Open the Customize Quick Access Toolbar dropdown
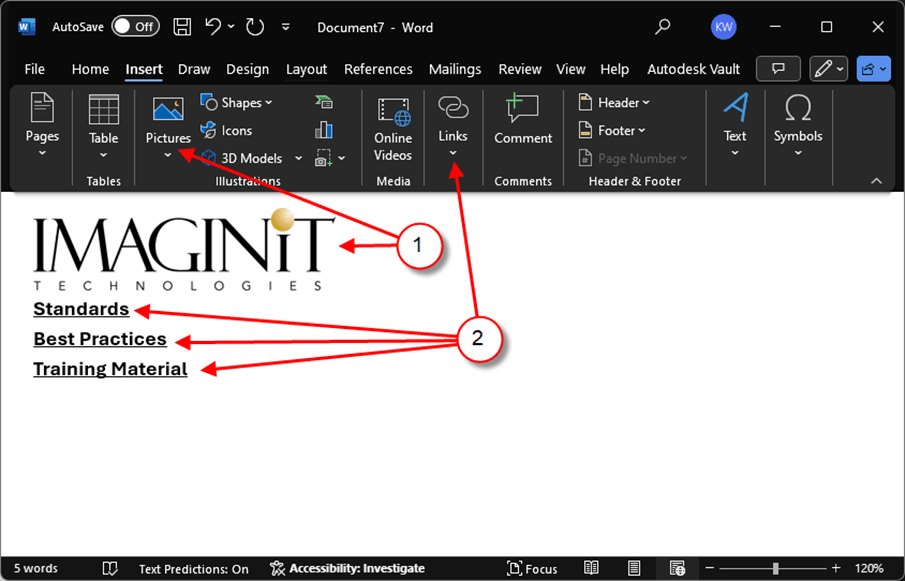The height and width of the screenshot is (581, 905). 286,27
